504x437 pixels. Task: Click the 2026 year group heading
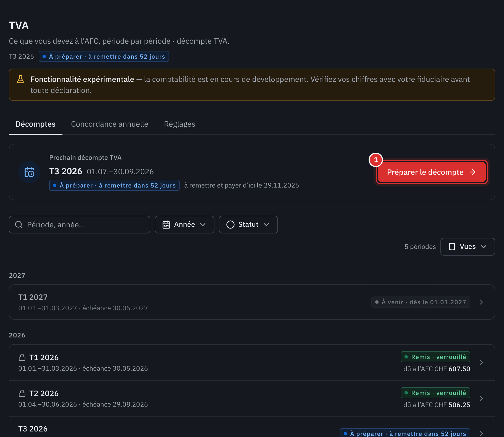click(17, 335)
